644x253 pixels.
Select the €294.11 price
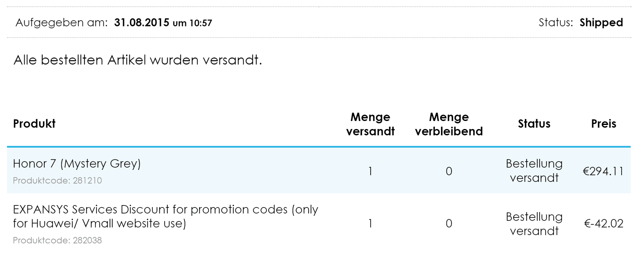coord(603,171)
